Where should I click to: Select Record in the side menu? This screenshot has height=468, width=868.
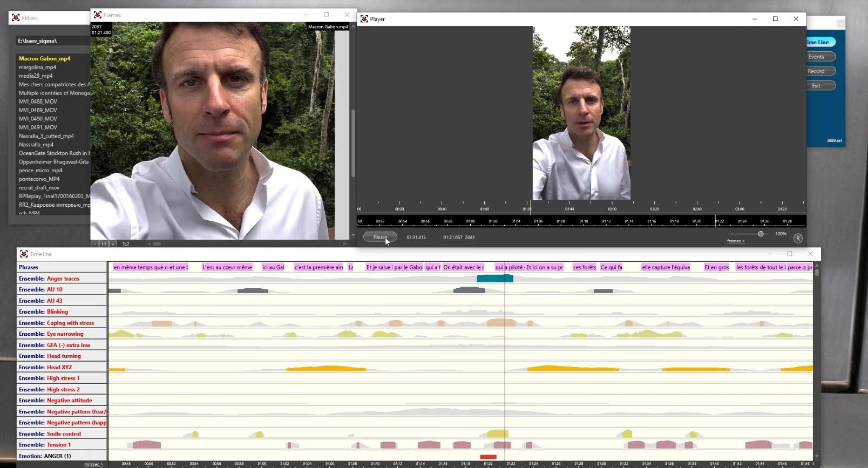[816, 71]
